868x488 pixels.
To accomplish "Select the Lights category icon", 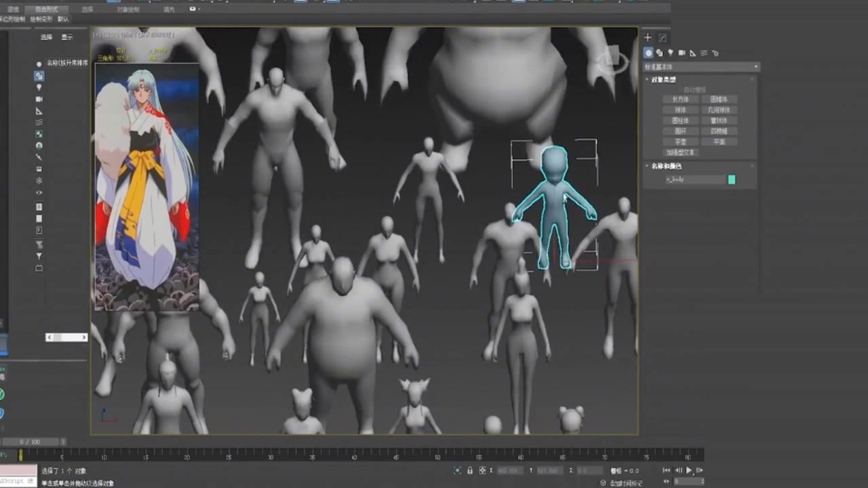I will point(671,53).
